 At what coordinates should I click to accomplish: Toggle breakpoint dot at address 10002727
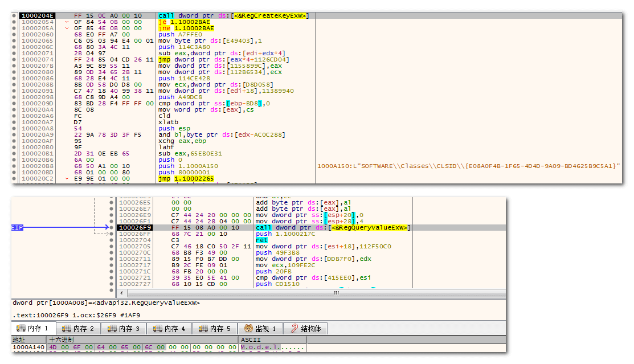pyautogui.click(x=112, y=284)
